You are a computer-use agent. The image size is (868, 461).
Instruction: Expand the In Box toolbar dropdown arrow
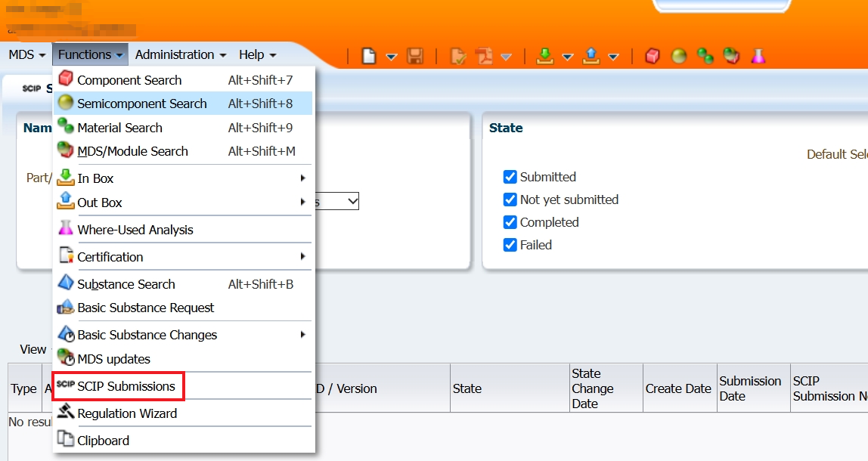click(567, 57)
